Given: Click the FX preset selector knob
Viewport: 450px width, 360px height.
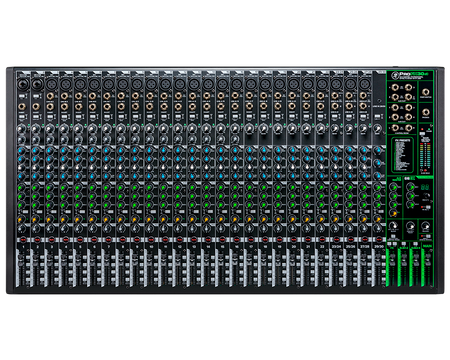Looking at the screenshot, I should pyautogui.click(x=427, y=196).
